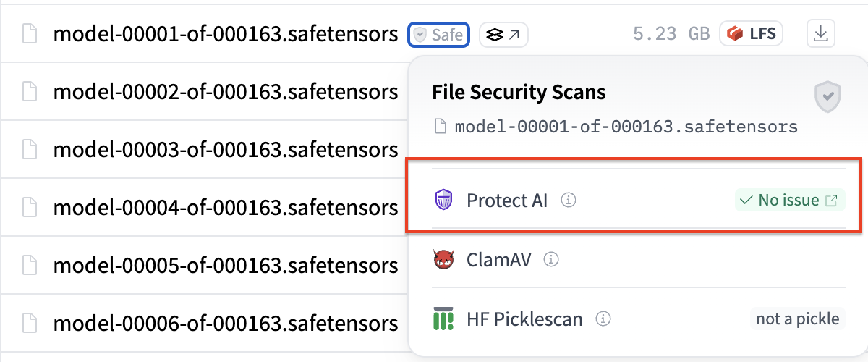Click the LFS badge
The image size is (868, 362).
click(x=751, y=34)
